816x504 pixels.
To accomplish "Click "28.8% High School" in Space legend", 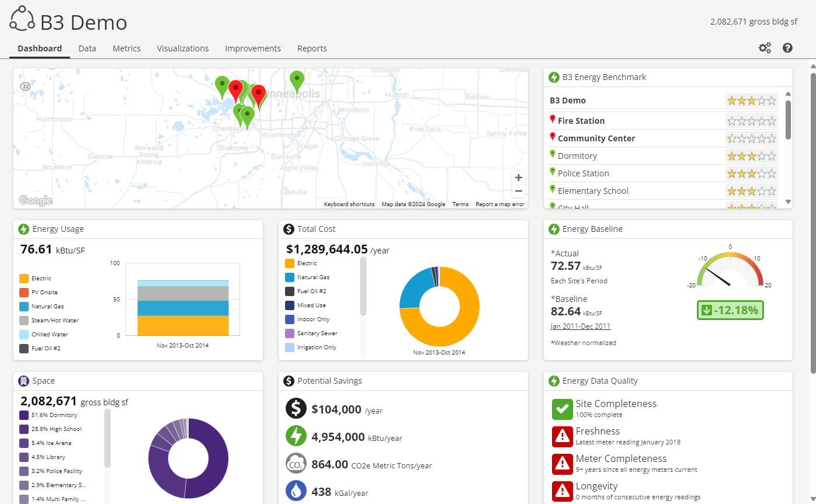I will [x=56, y=429].
